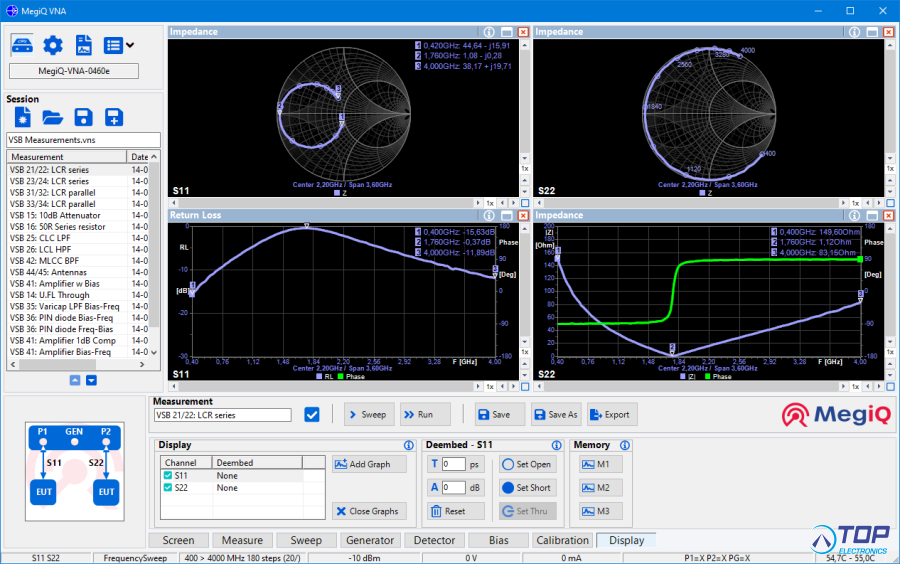Export the measurement data
Screen dimensions: 900x564
(612, 415)
